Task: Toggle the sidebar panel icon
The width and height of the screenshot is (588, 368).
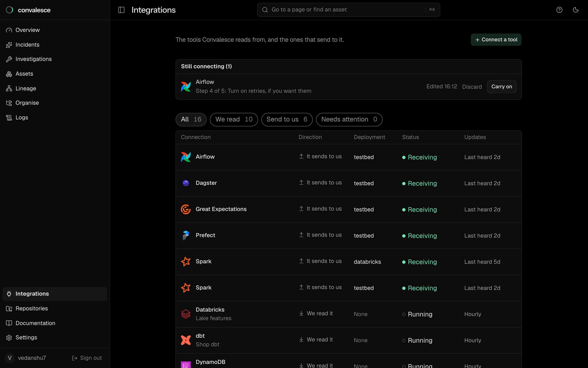Action: click(x=121, y=10)
